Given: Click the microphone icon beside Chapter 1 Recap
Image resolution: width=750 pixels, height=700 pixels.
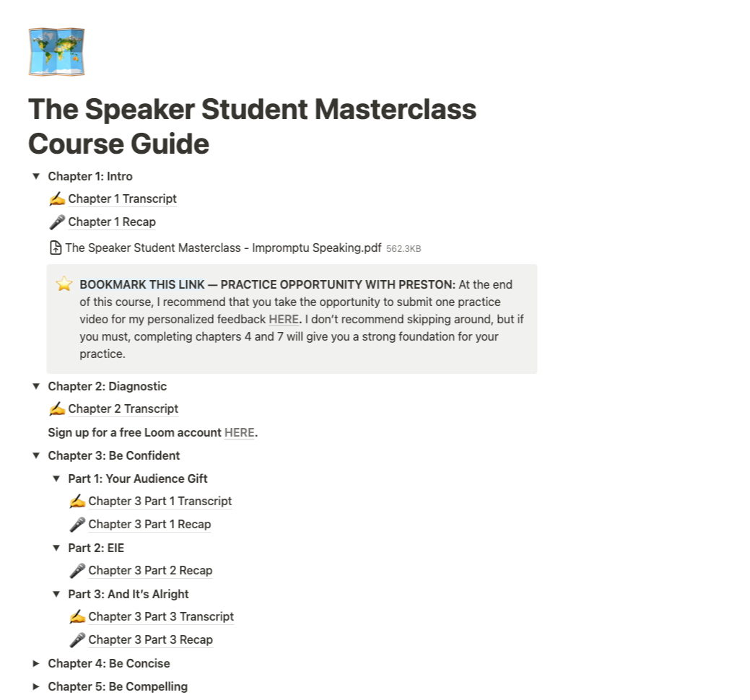Looking at the screenshot, I should point(57,222).
